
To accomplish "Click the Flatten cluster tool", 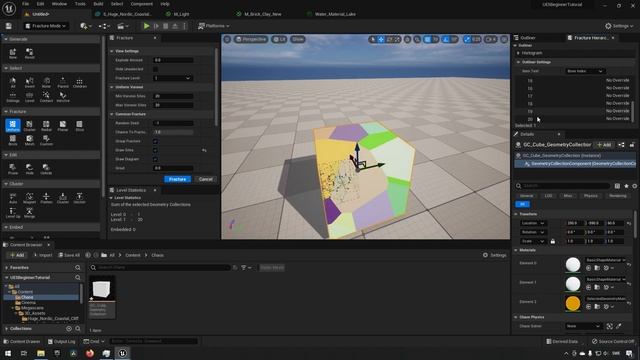I will [x=46, y=198].
